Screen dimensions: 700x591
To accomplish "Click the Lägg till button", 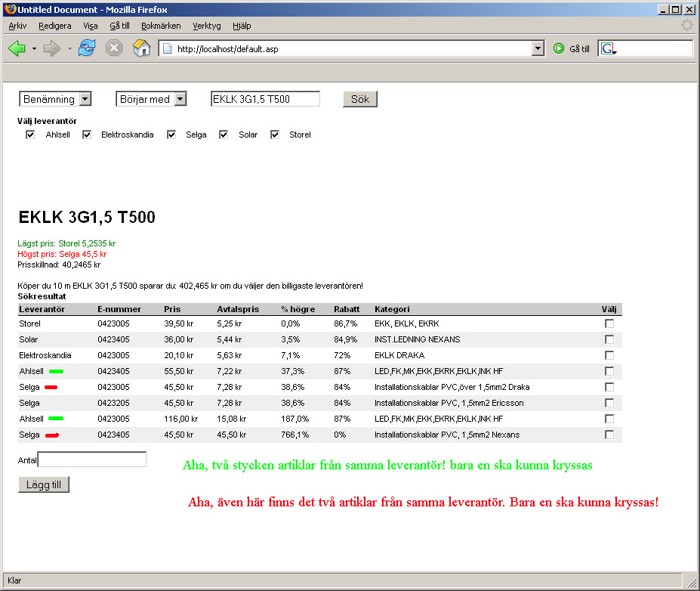I will [x=44, y=484].
